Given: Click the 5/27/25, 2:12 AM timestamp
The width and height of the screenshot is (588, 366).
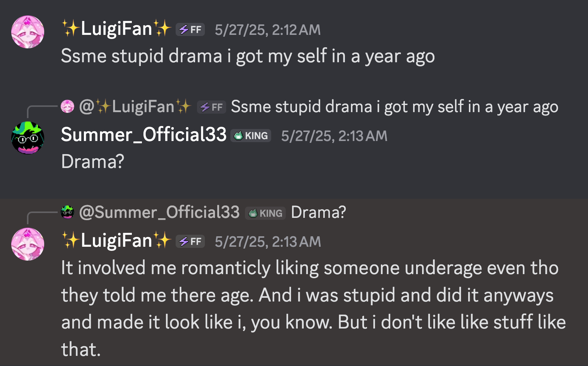Looking at the screenshot, I should pyautogui.click(x=268, y=30).
